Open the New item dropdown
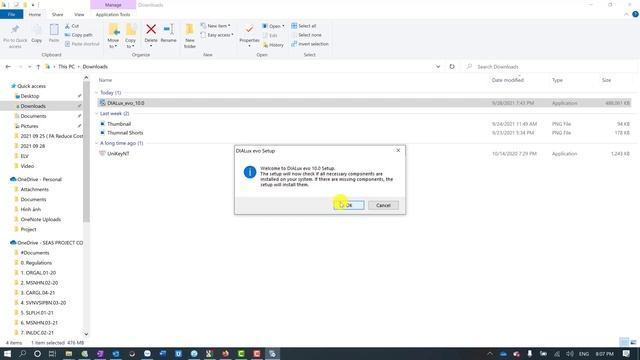 coord(215,26)
